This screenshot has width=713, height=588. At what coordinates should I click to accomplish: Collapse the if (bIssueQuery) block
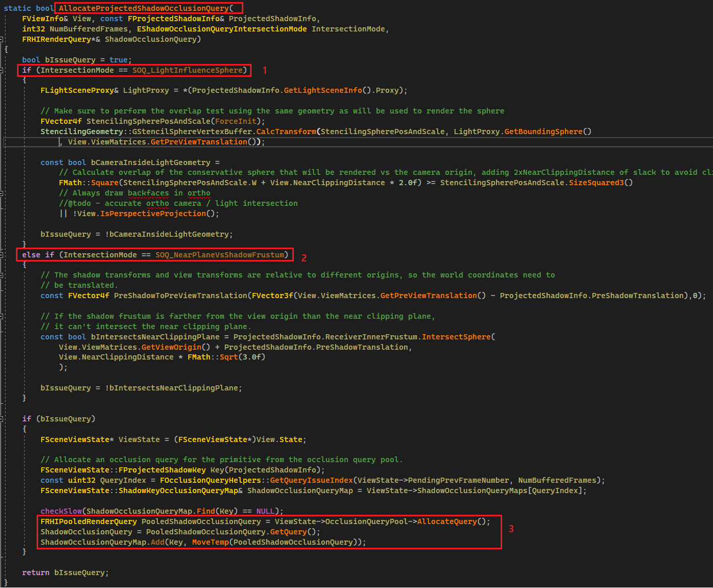pyautogui.click(x=2, y=419)
